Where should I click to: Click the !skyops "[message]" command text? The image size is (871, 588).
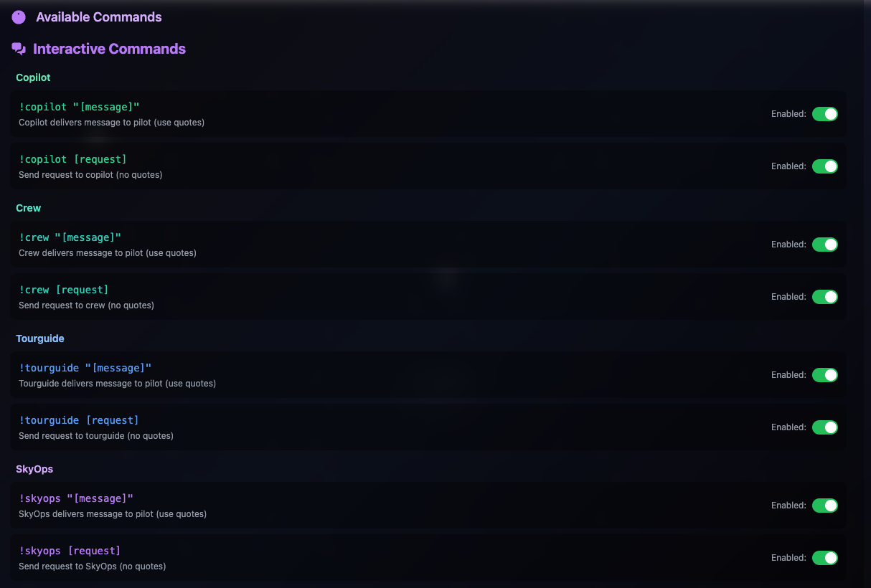click(76, 498)
